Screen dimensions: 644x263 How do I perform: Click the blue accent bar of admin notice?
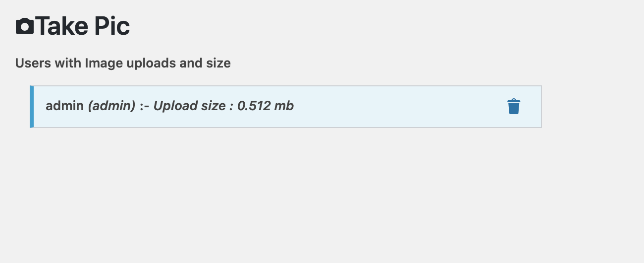pyautogui.click(x=32, y=107)
